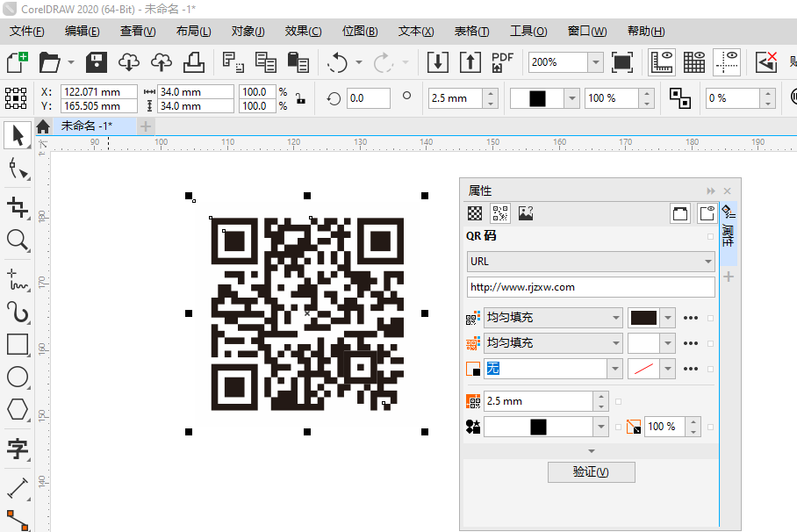Open second 均匀填充 background fill dropdown

(x=615, y=343)
